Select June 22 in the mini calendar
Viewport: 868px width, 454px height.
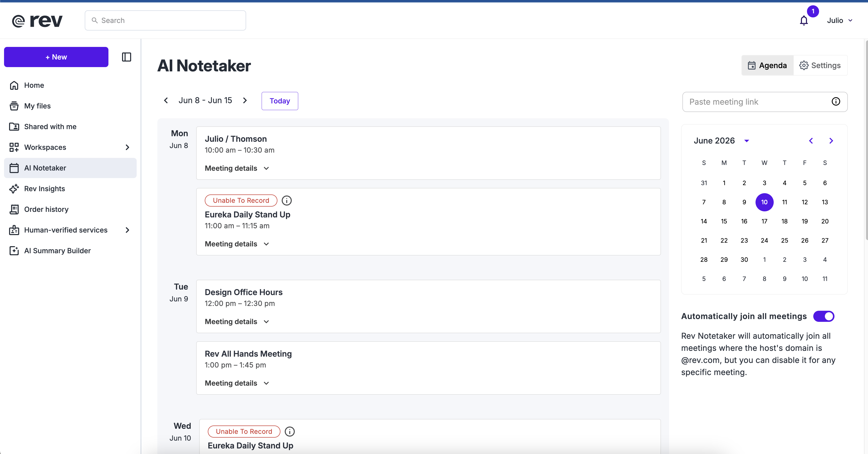pyautogui.click(x=724, y=241)
